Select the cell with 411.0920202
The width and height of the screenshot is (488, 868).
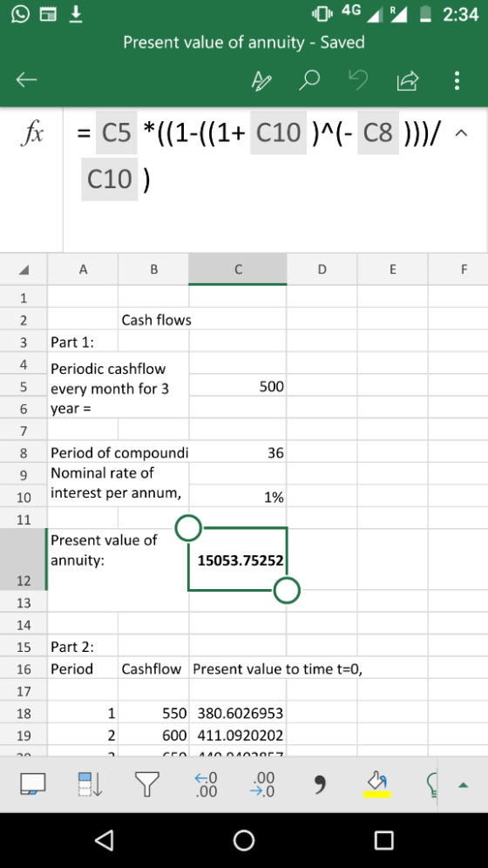(238, 736)
